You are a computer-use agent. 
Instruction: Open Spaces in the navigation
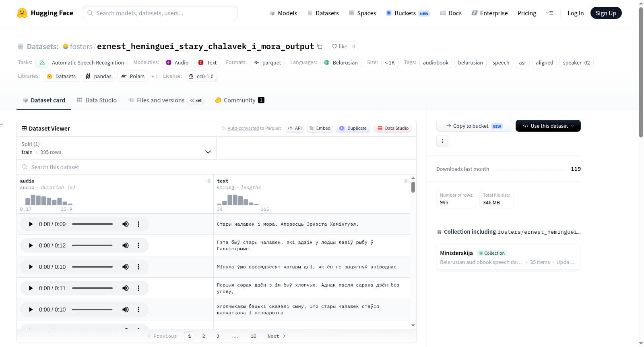coord(362,13)
